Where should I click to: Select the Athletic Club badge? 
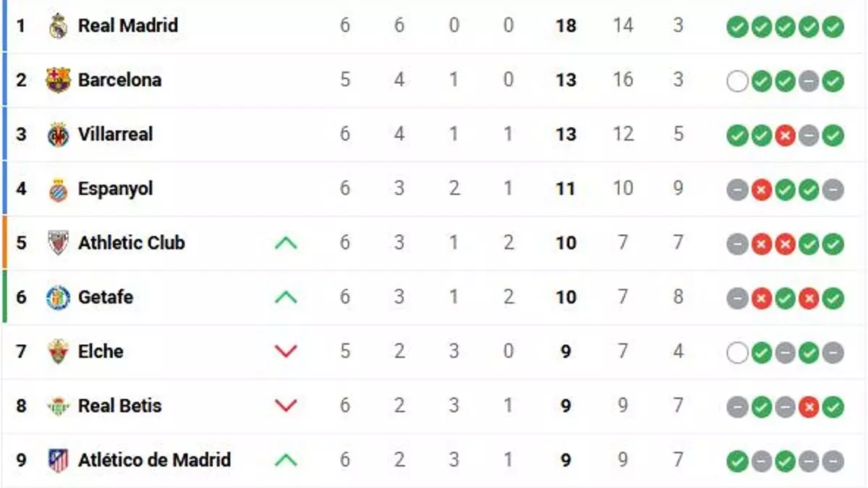pos(58,242)
